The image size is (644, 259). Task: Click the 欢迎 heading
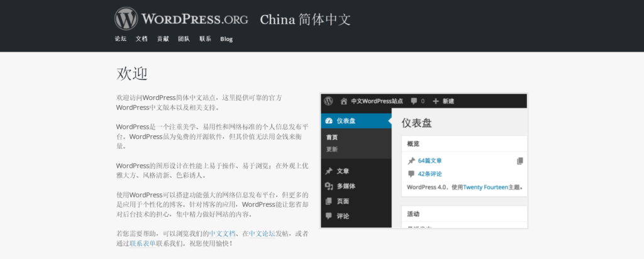pyautogui.click(x=132, y=74)
